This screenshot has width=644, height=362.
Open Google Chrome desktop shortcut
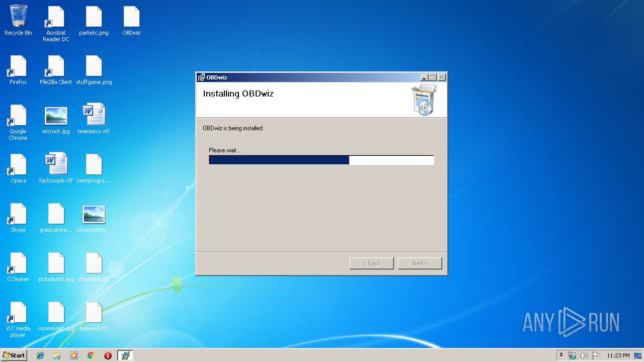18,122
